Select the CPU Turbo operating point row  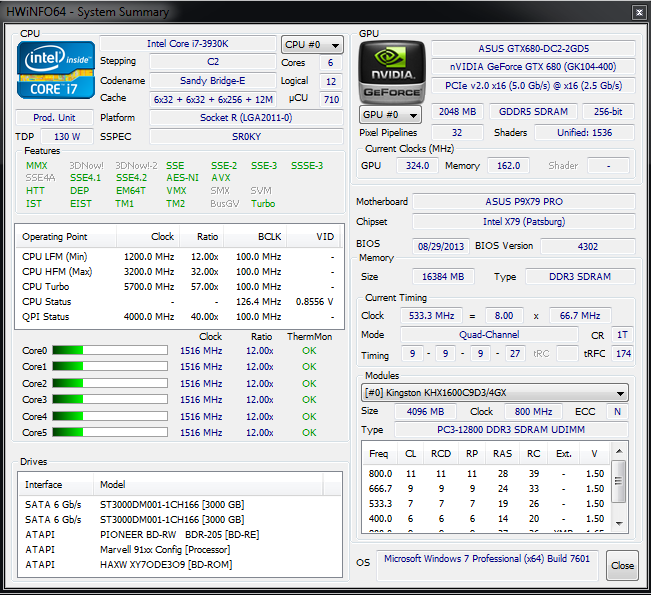[179, 287]
